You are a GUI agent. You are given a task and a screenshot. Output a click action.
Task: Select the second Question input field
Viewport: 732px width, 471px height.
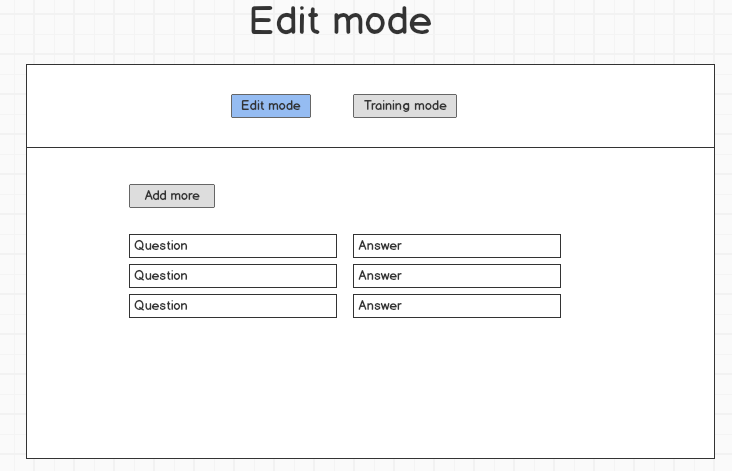pos(232,276)
